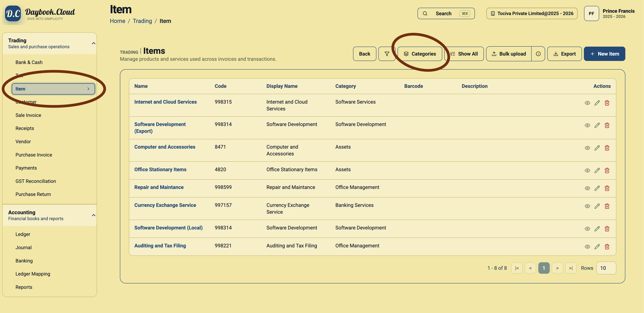Edit Software Development (Export) item
This screenshot has height=313, width=644.
[x=597, y=125]
